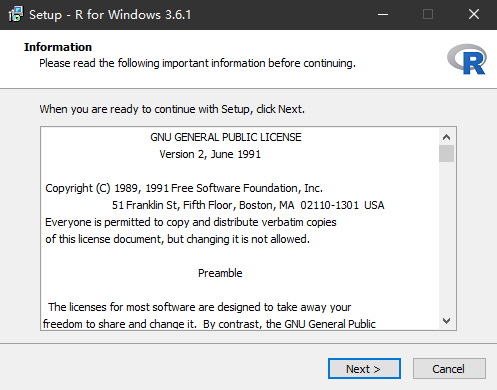The height and width of the screenshot is (390, 497).
Task: Click "Please read the following important information" text
Action: tap(197, 63)
